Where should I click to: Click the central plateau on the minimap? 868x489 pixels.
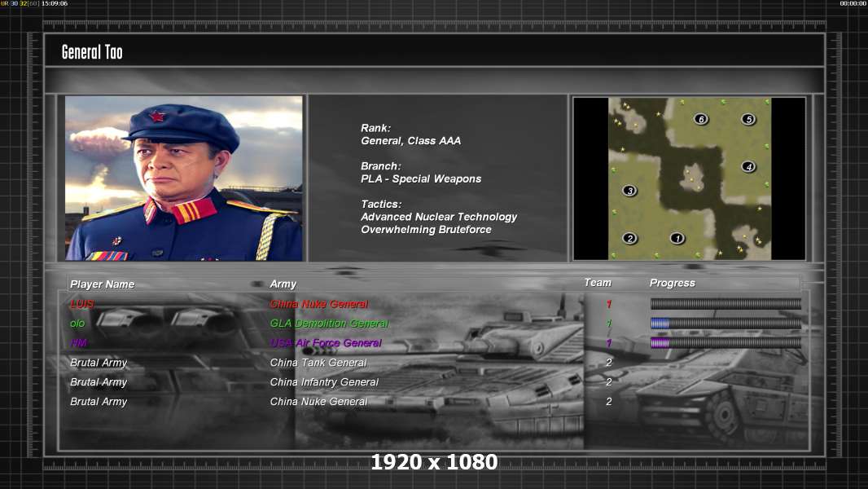tap(692, 177)
